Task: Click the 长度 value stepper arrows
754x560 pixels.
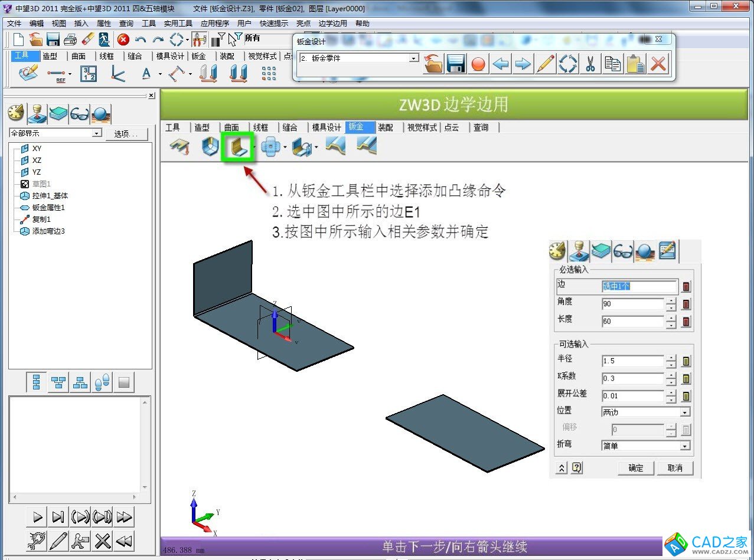Action: click(671, 322)
